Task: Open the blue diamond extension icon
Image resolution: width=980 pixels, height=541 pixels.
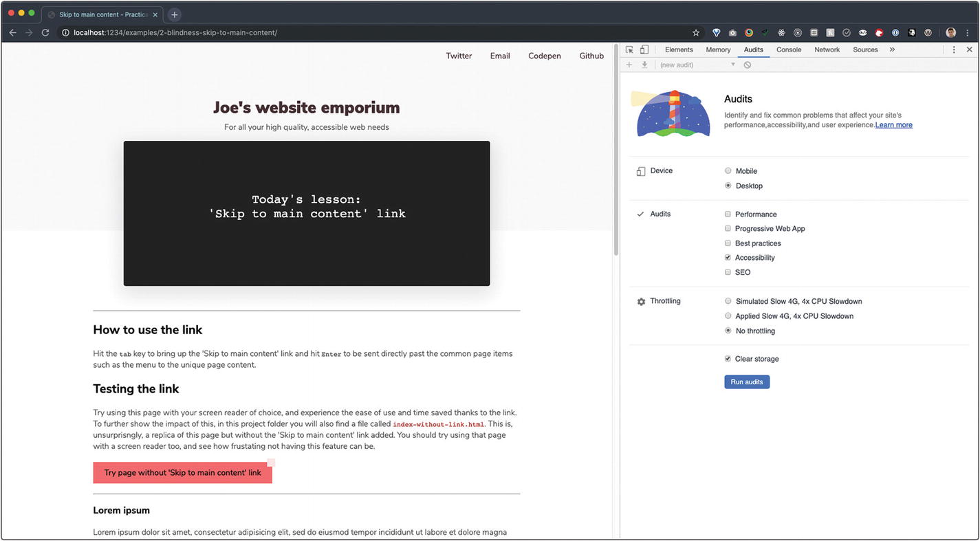Action: (716, 32)
